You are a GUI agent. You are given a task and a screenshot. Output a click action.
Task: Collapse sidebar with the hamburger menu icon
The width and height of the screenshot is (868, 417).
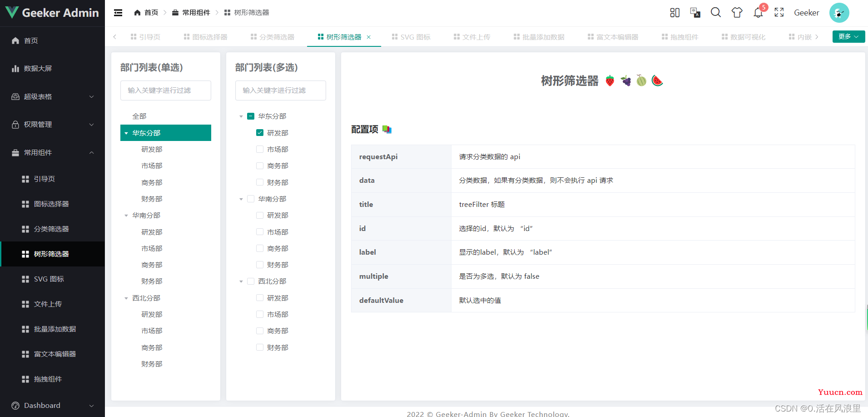(x=118, y=13)
